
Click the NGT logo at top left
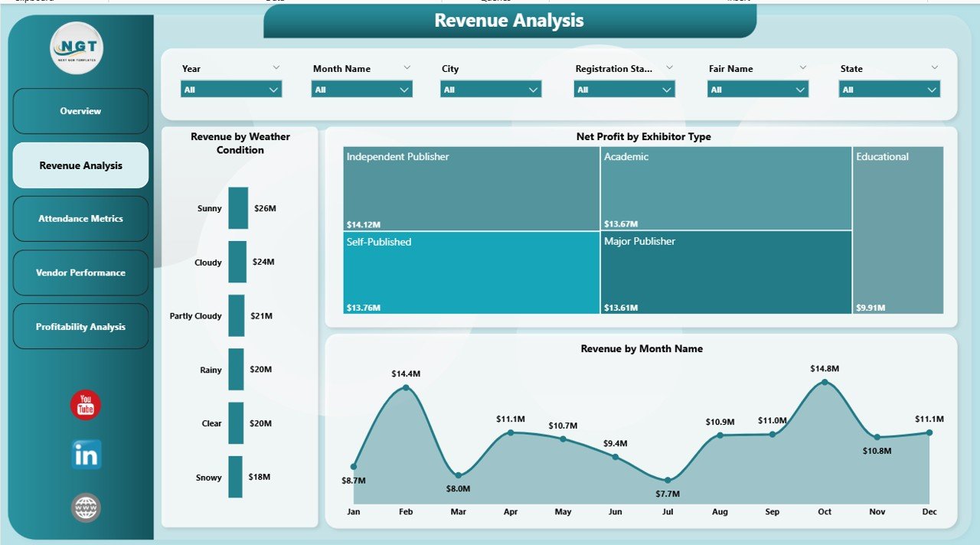tap(77, 48)
